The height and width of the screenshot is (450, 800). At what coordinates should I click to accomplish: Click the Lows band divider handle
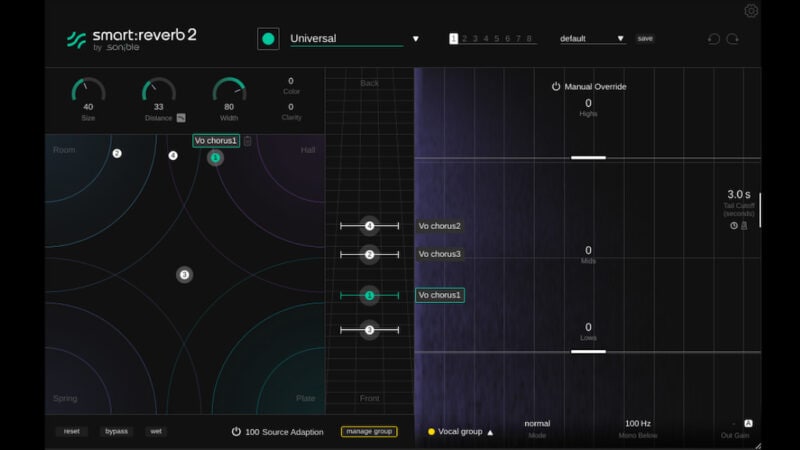coord(588,352)
